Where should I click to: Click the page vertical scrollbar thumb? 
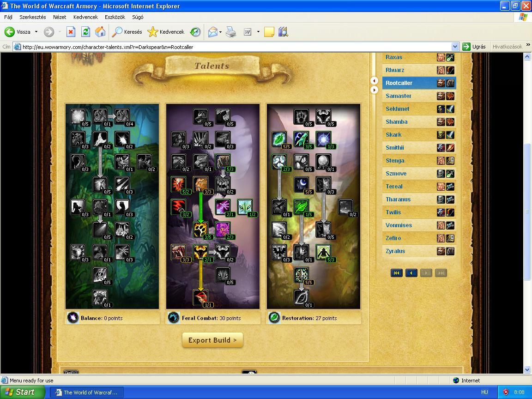527,211
